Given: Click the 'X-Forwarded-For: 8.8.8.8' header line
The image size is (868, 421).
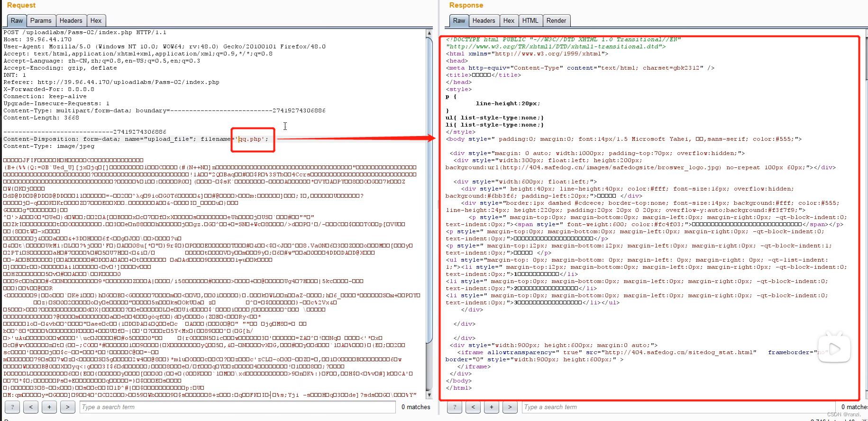Looking at the screenshot, I should (x=49, y=89).
